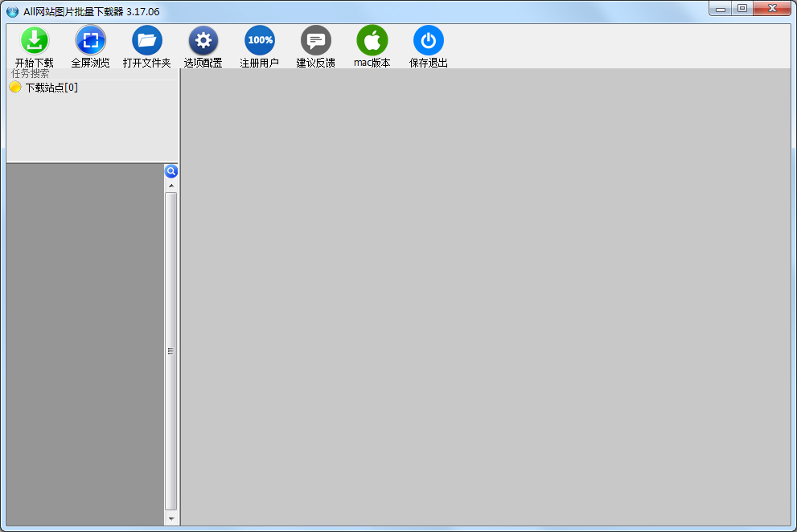Click the vertical scrollbar thumb grip
The image size is (797, 532).
click(x=171, y=351)
